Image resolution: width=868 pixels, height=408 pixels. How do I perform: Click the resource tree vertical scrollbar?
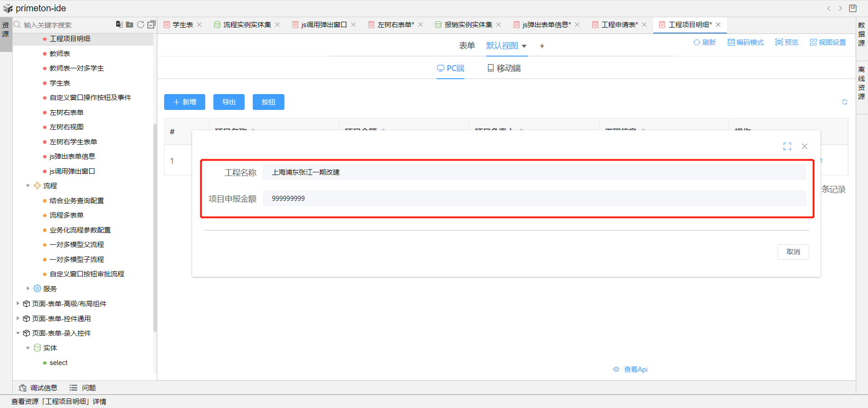pos(155,226)
